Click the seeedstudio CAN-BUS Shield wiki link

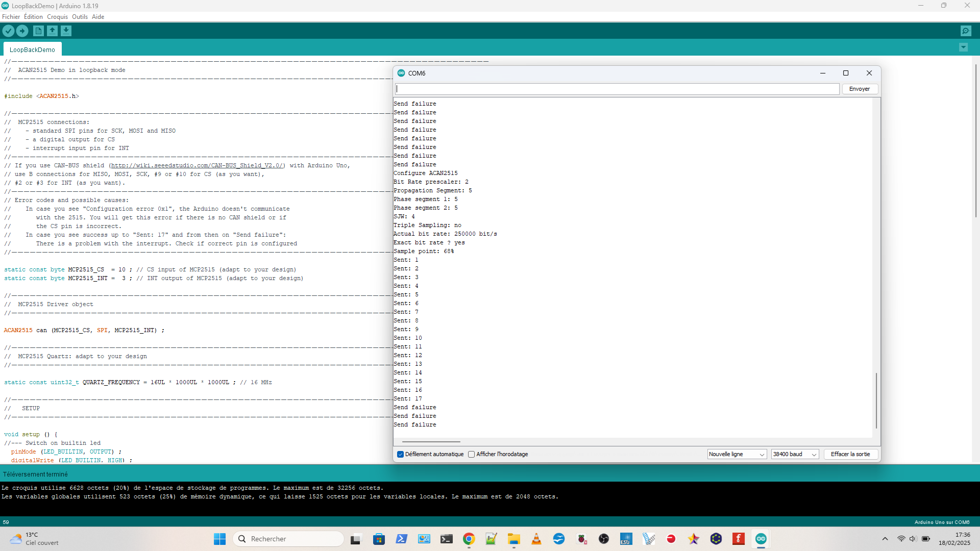[198, 165]
